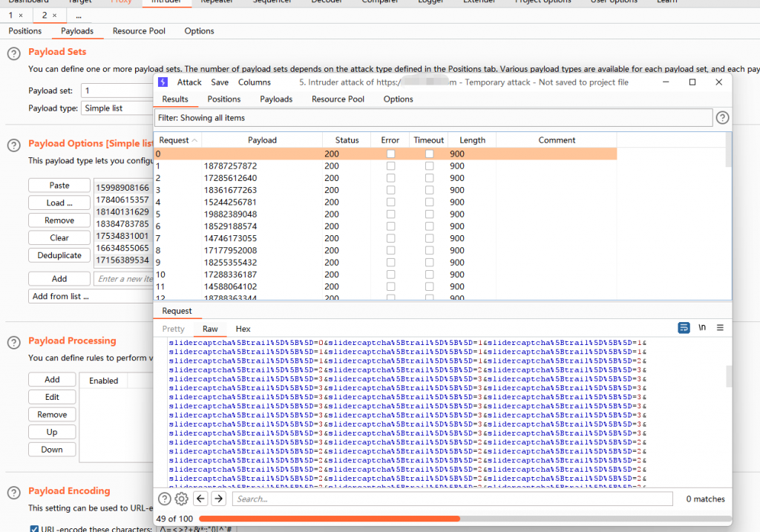Viewport: 760px width, 532px height.
Task: Select Pretty view of request
Action: (x=173, y=329)
